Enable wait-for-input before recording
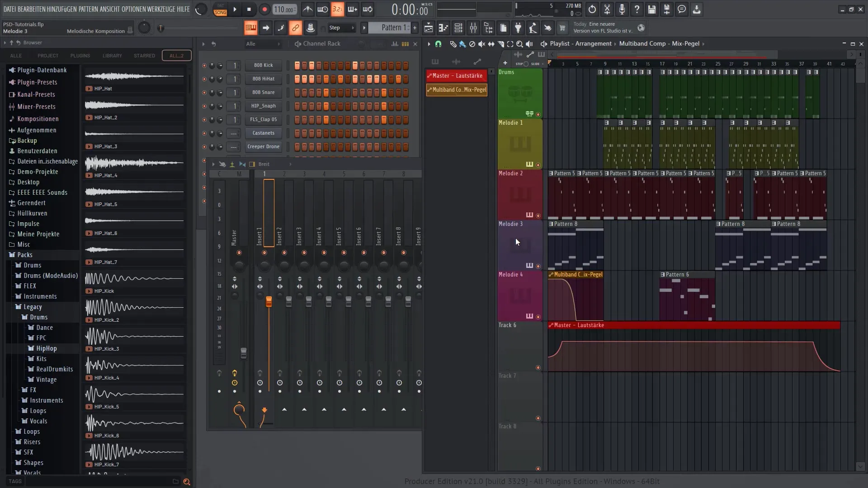Viewport: 868px width, 488px height. coord(323,9)
